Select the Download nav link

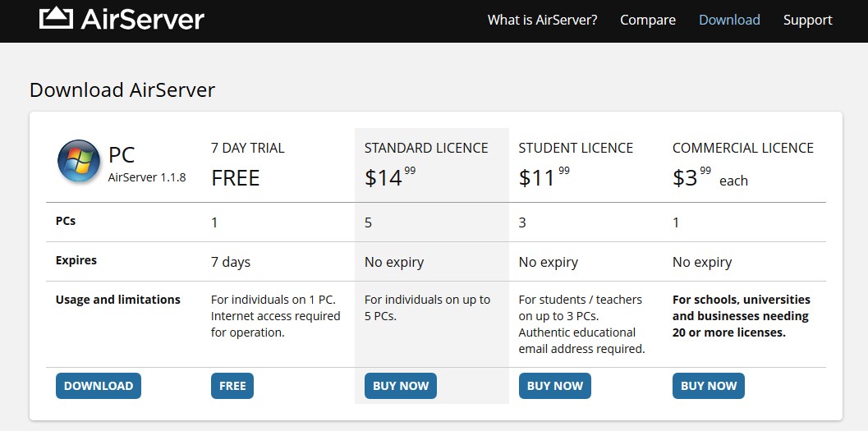729,20
